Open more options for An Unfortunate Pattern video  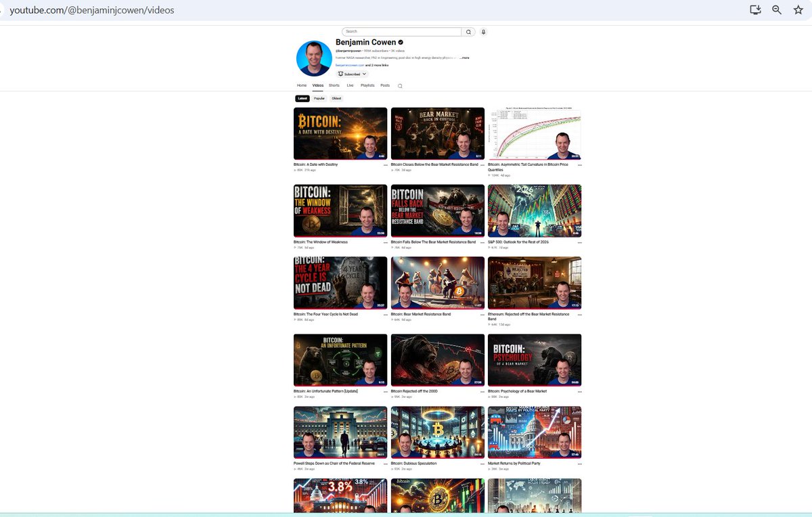point(386,392)
